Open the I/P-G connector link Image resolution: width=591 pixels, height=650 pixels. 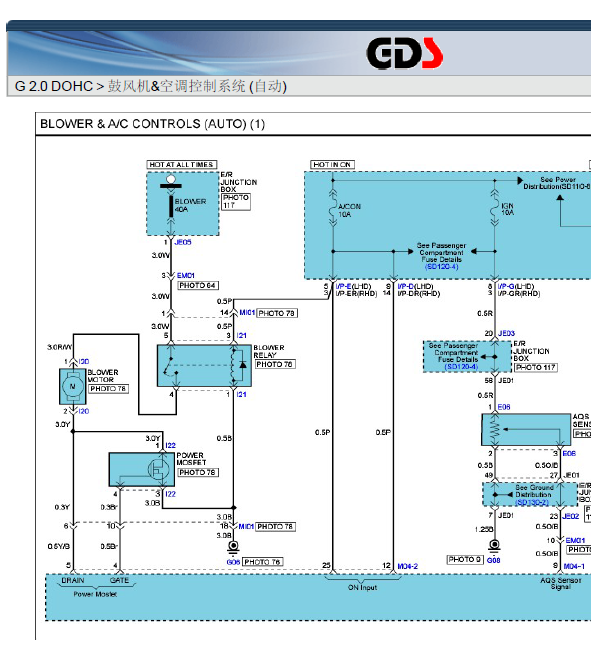coord(506,286)
